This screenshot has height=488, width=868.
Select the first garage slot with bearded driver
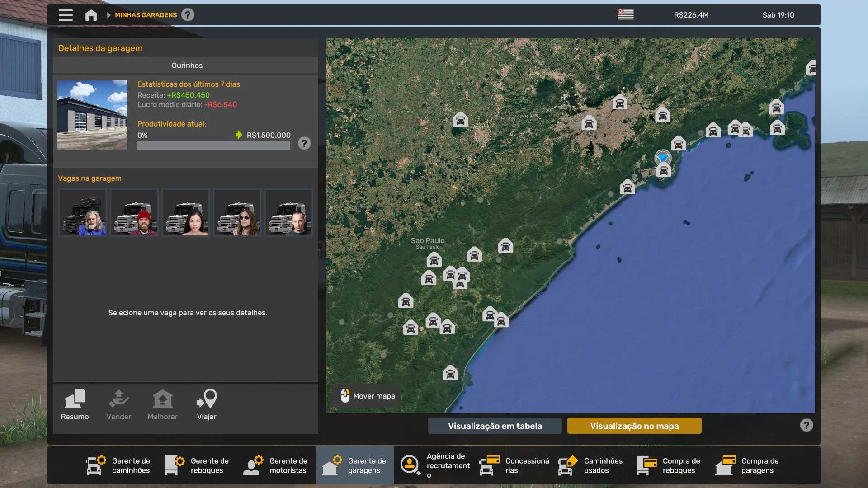[83, 212]
